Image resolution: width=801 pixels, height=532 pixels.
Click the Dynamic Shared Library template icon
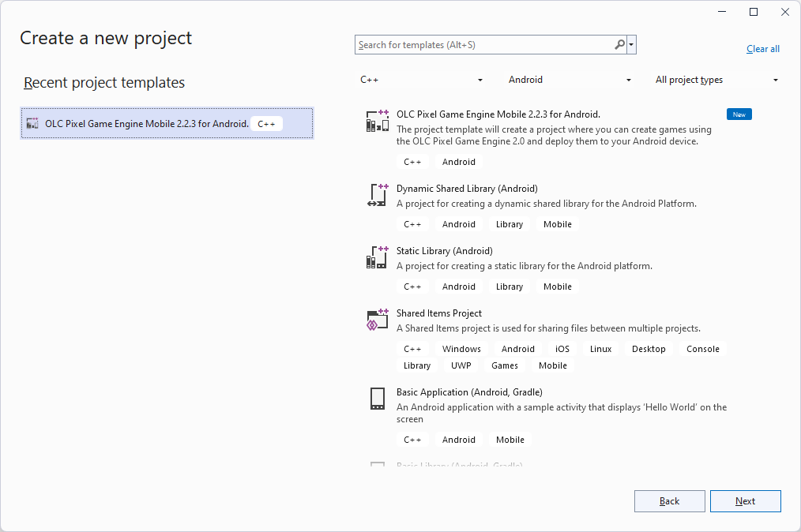click(x=377, y=195)
